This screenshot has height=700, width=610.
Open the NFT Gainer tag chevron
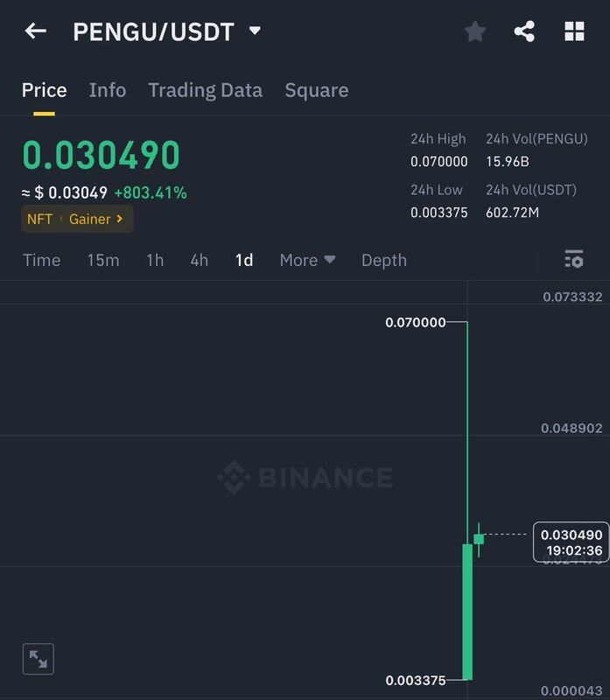(x=119, y=219)
